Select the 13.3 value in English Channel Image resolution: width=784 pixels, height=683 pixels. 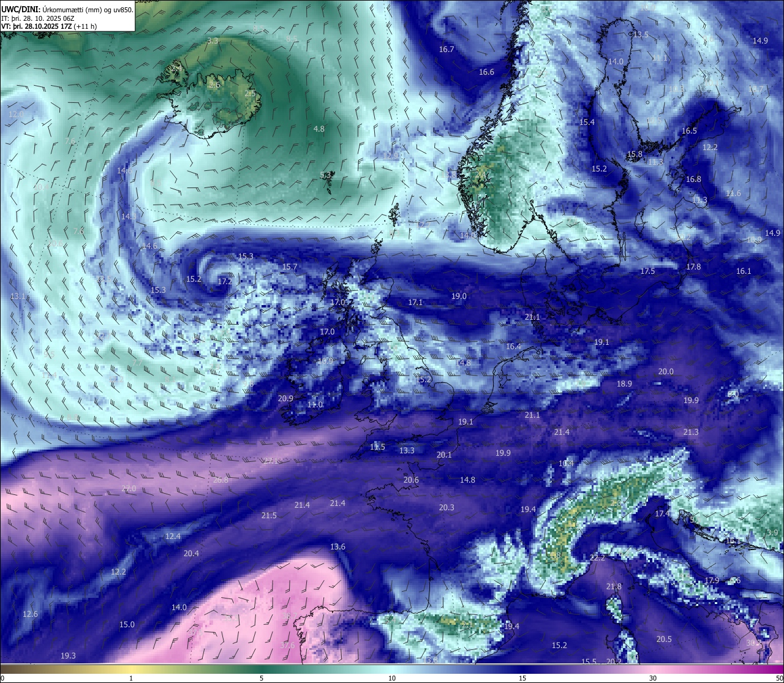(x=407, y=451)
